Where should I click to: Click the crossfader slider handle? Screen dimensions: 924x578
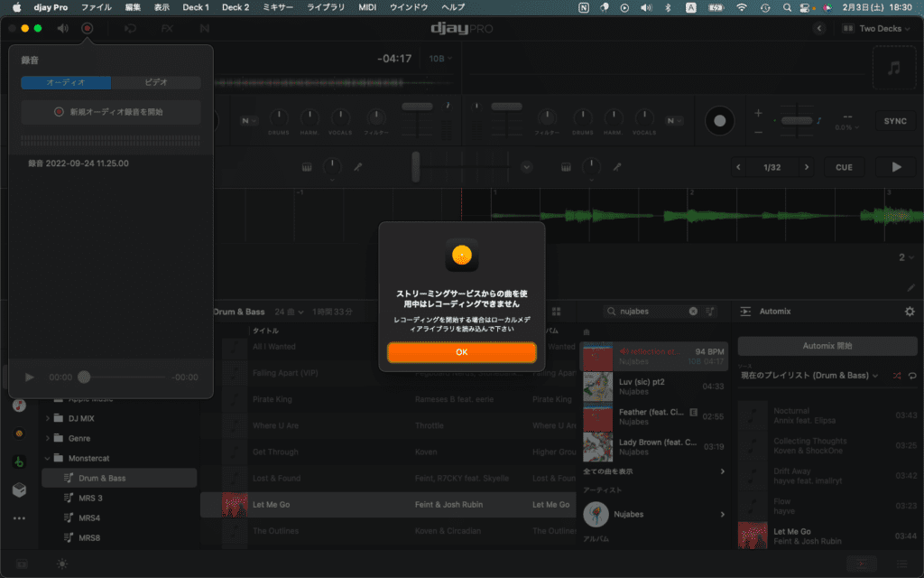[x=416, y=167]
